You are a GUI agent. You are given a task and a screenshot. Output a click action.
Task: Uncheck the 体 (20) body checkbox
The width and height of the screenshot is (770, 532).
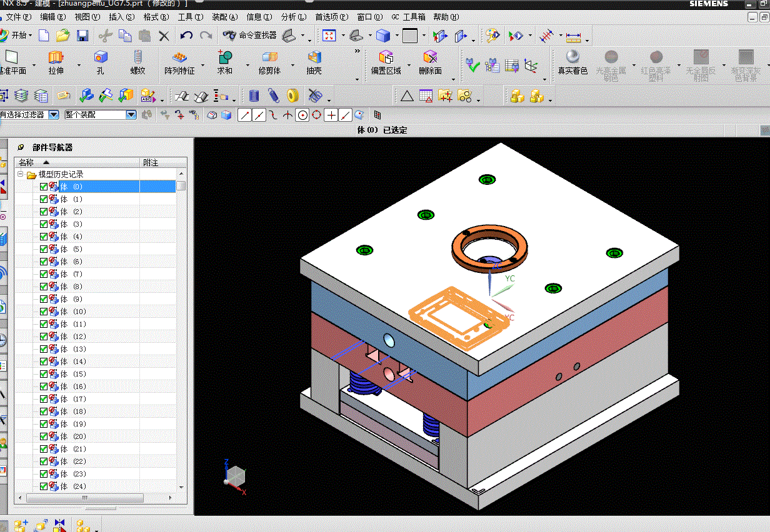click(44, 436)
